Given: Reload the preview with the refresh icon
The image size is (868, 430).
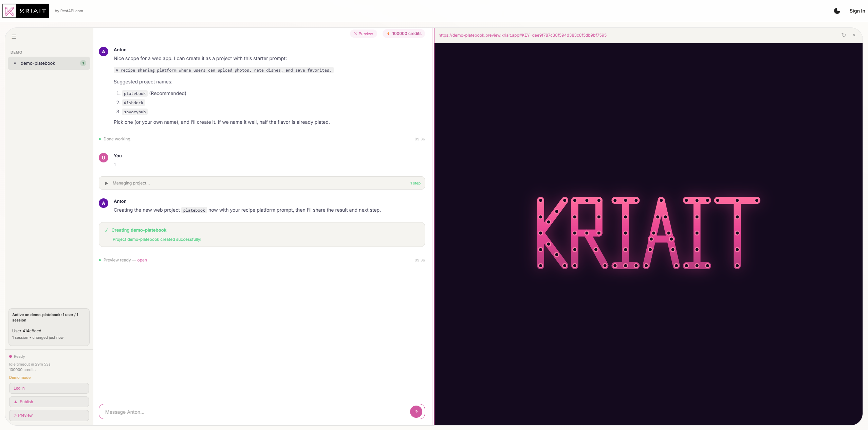Looking at the screenshot, I should (843, 35).
